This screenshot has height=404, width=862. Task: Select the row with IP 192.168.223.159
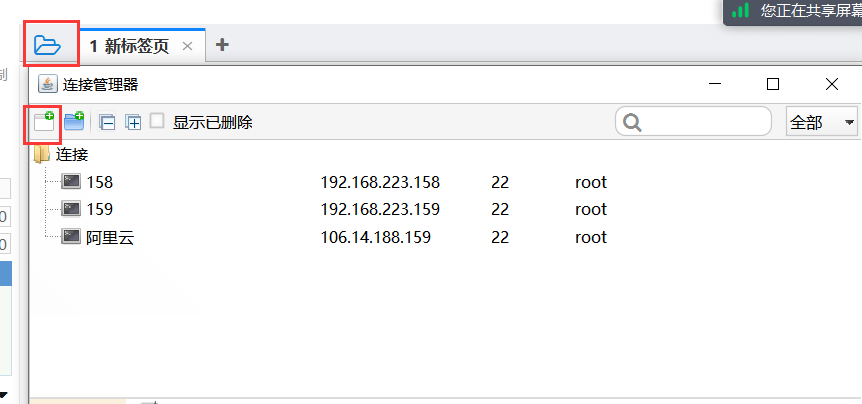point(380,209)
